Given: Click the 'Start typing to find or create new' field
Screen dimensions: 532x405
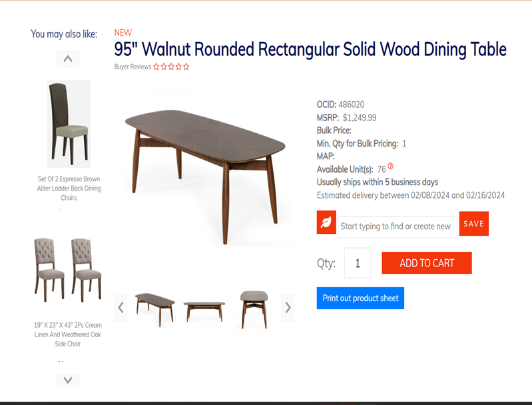Looking at the screenshot, I should [x=398, y=226].
